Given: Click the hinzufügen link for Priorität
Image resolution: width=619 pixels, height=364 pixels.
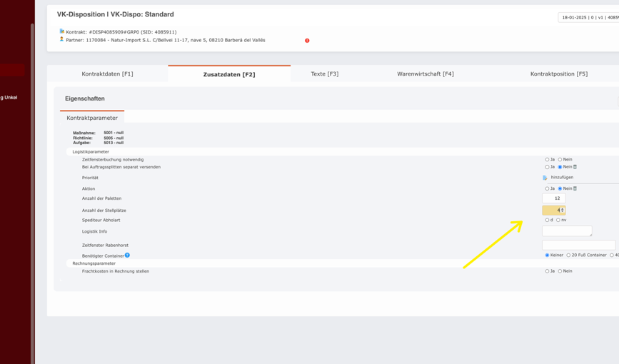Looking at the screenshot, I should coord(562,178).
